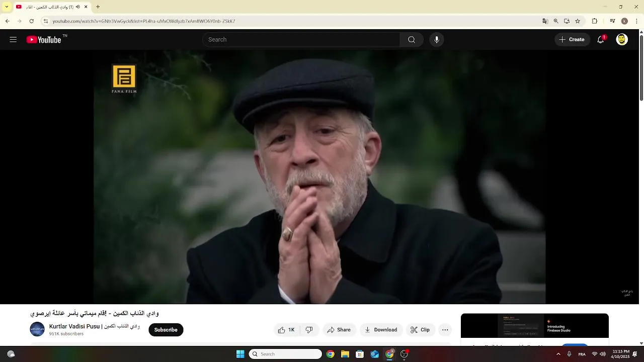Click the YouTube search input field
644x362 pixels.
pyautogui.click(x=301, y=40)
